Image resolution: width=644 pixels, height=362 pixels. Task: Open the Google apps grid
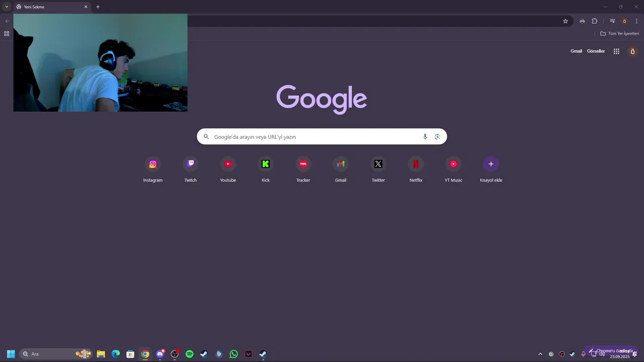(616, 51)
